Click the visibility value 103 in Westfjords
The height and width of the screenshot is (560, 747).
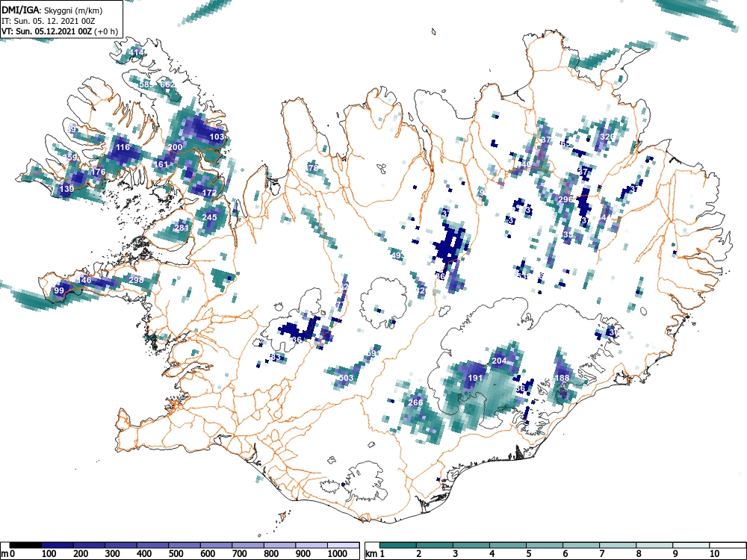coord(217,137)
